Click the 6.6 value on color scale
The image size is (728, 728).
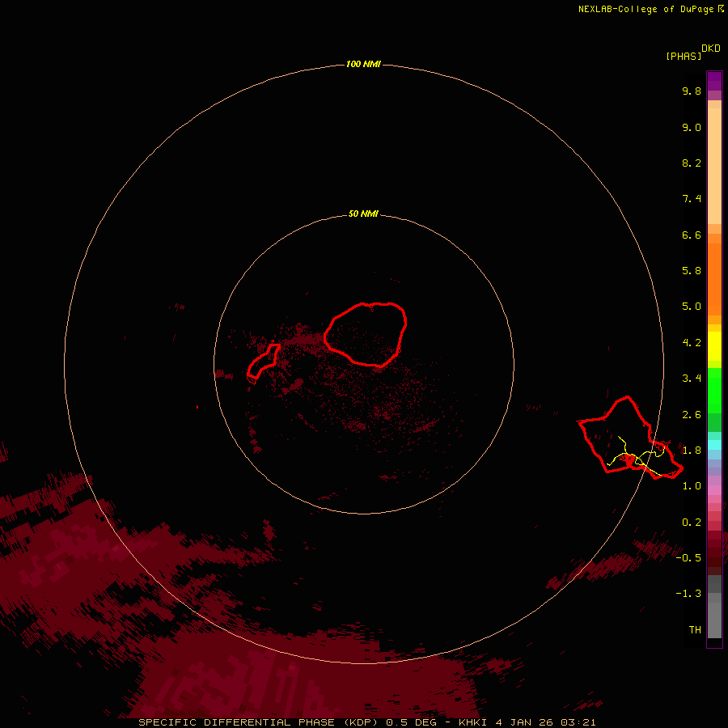pos(692,235)
